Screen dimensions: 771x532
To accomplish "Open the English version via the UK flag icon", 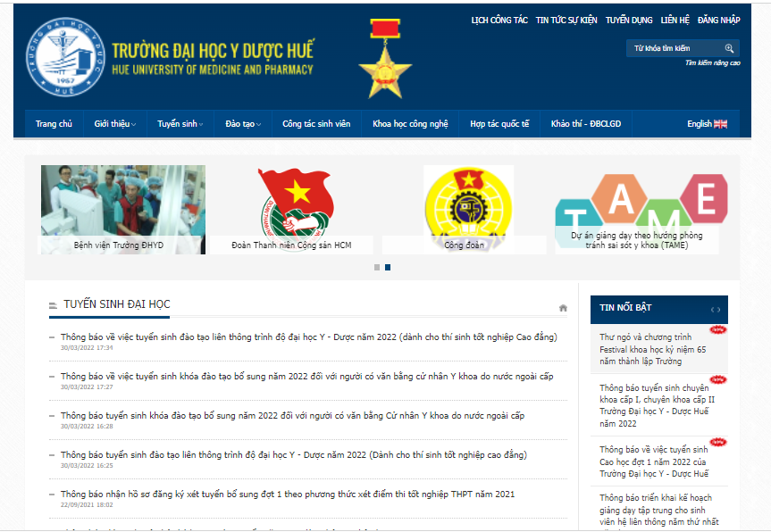I will click(723, 124).
